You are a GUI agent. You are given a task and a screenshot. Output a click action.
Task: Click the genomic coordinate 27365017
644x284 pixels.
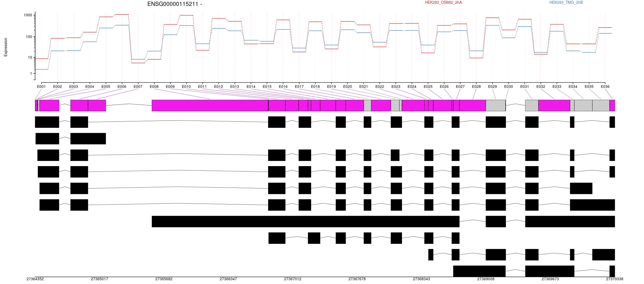[99, 279]
